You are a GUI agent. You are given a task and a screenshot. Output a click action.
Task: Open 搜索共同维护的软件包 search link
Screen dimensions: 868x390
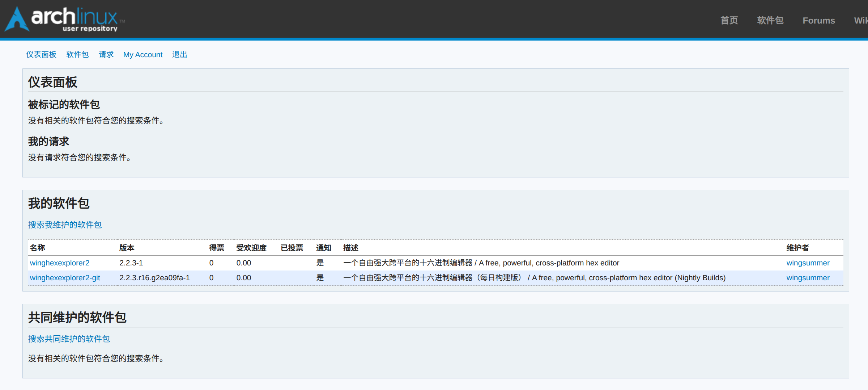click(x=69, y=339)
